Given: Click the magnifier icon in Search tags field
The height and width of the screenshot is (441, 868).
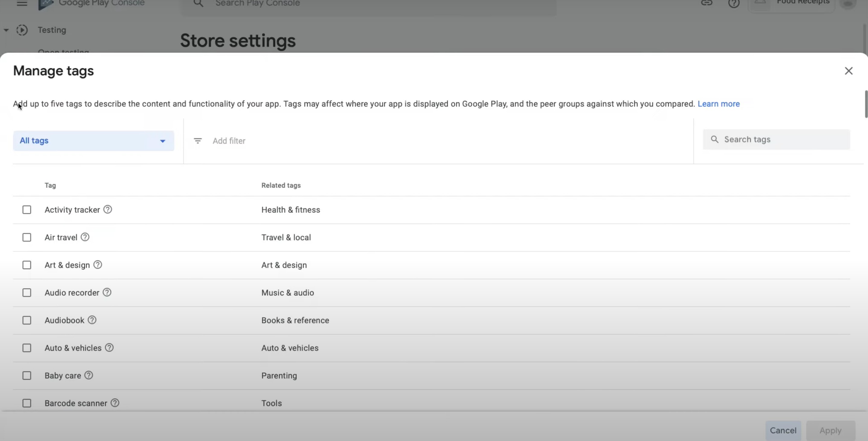Looking at the screenshot, I should click(x=714, y=139).
